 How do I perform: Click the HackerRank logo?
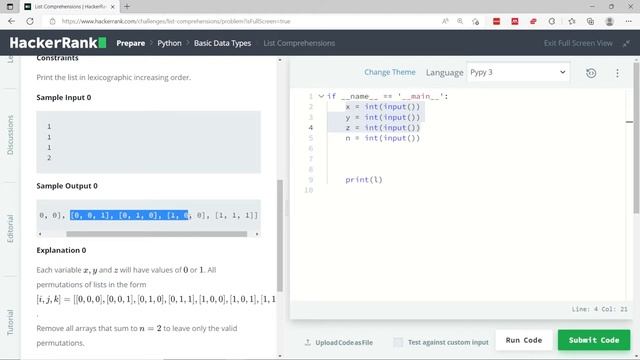pyautogui.click(x=58, y=43)
